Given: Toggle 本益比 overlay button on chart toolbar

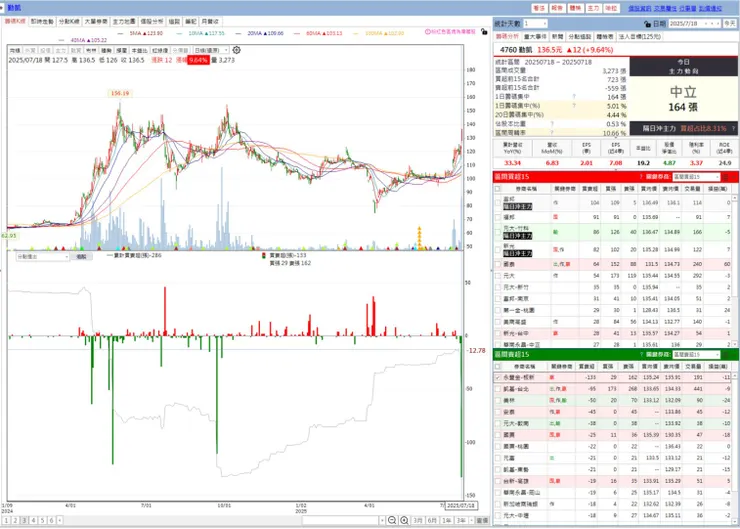Looking at the screenshot, I should click(139, 50).
